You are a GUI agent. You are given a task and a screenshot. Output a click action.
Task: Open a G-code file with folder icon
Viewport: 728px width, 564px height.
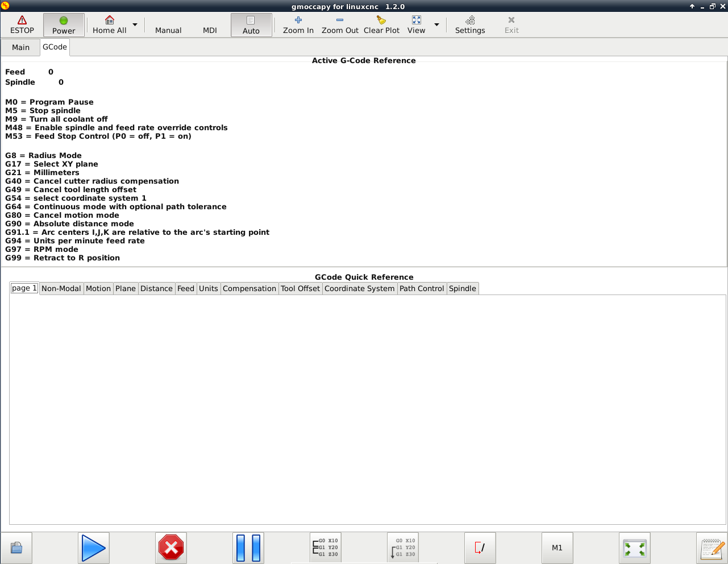coord(16,548)
